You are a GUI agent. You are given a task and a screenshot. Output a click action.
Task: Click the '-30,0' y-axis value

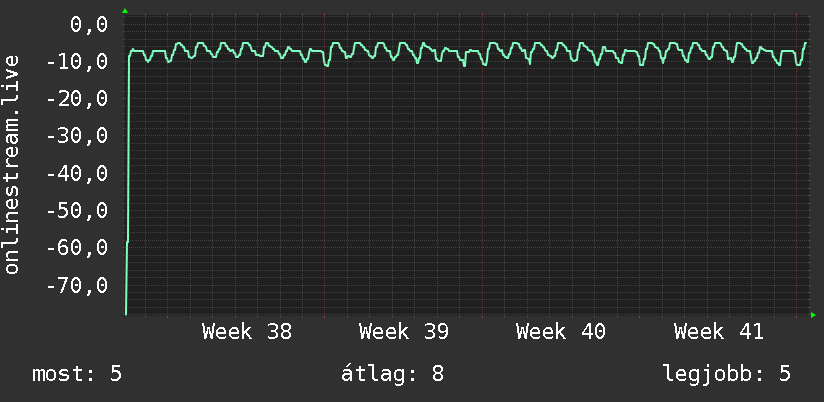pos(77,136)
